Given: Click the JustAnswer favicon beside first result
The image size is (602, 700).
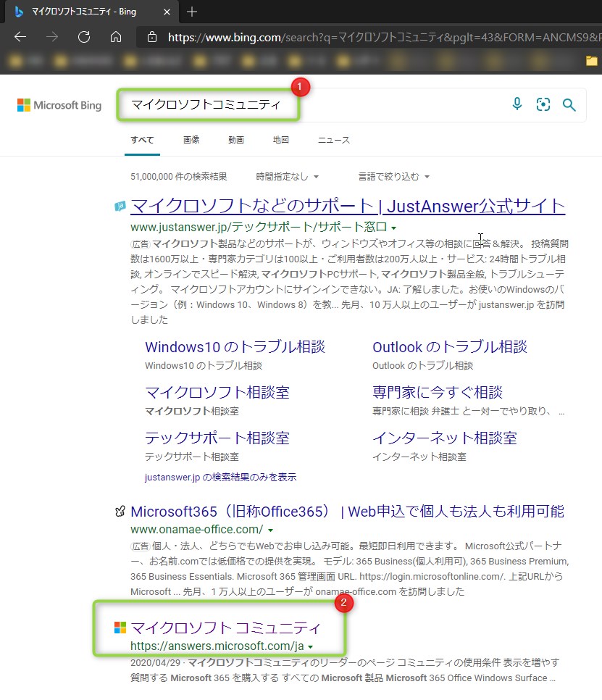Looking at the screenshot, I should [120, 206].
